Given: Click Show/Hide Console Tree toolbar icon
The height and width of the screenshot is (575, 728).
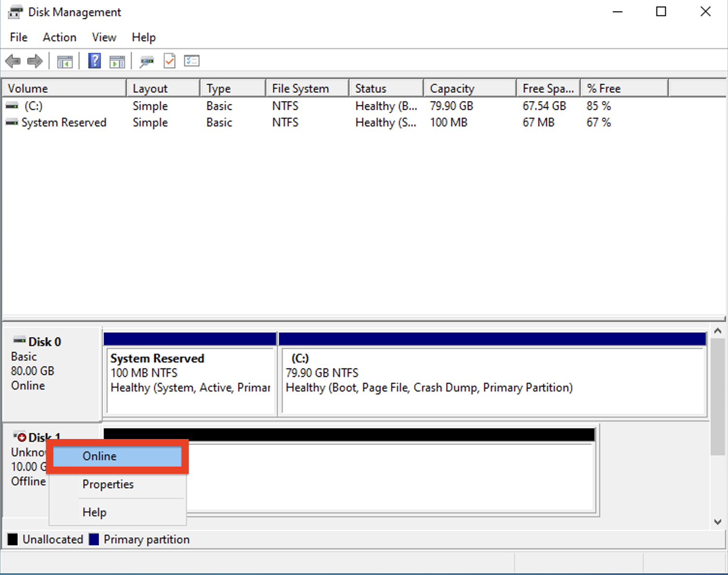Looking at the screenshot, I should [x=65, y=61].
